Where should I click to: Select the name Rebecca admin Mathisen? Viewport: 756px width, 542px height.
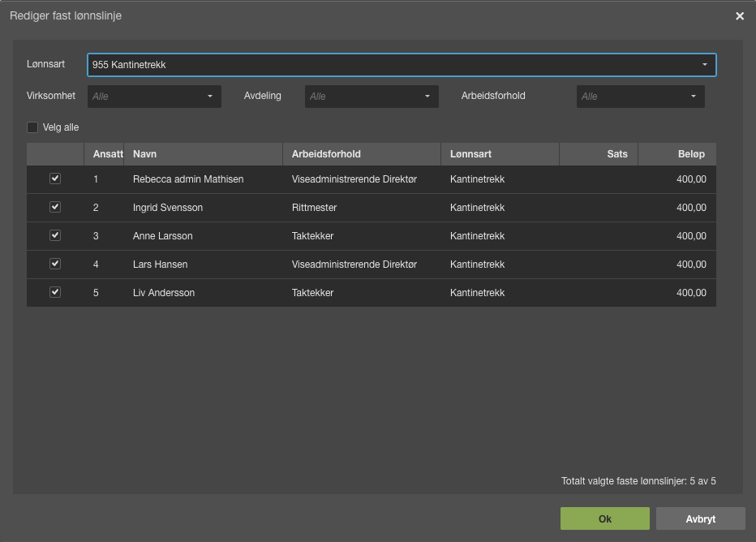tap(188, 179)
